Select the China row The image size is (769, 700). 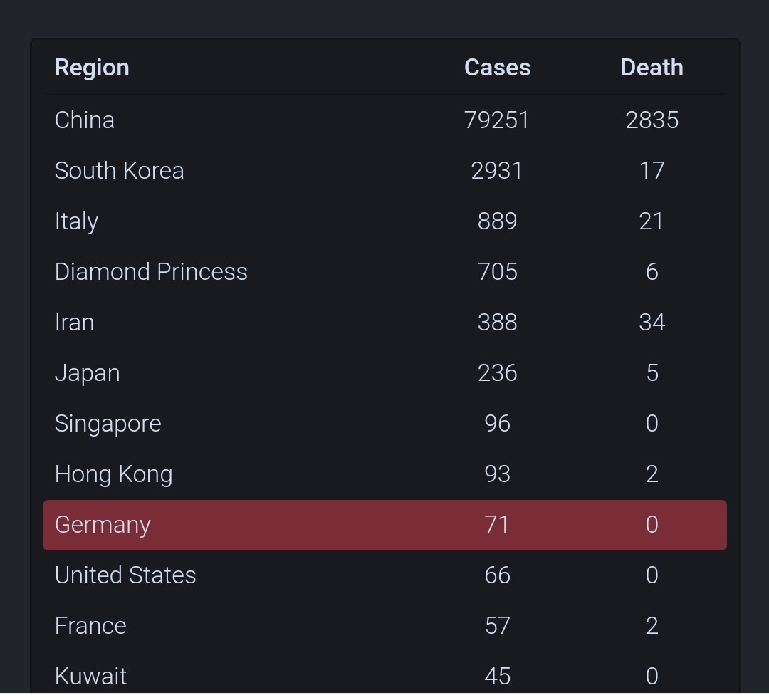pos(384,120)
